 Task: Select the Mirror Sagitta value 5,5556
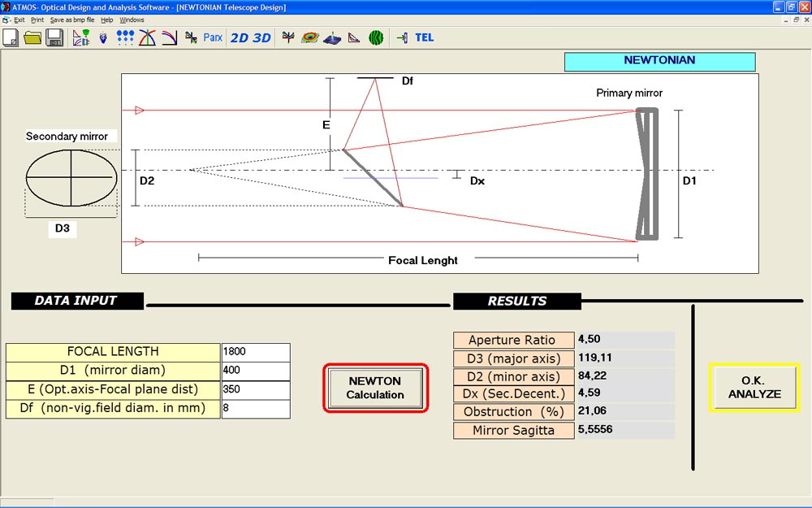(x=595, y=430)
